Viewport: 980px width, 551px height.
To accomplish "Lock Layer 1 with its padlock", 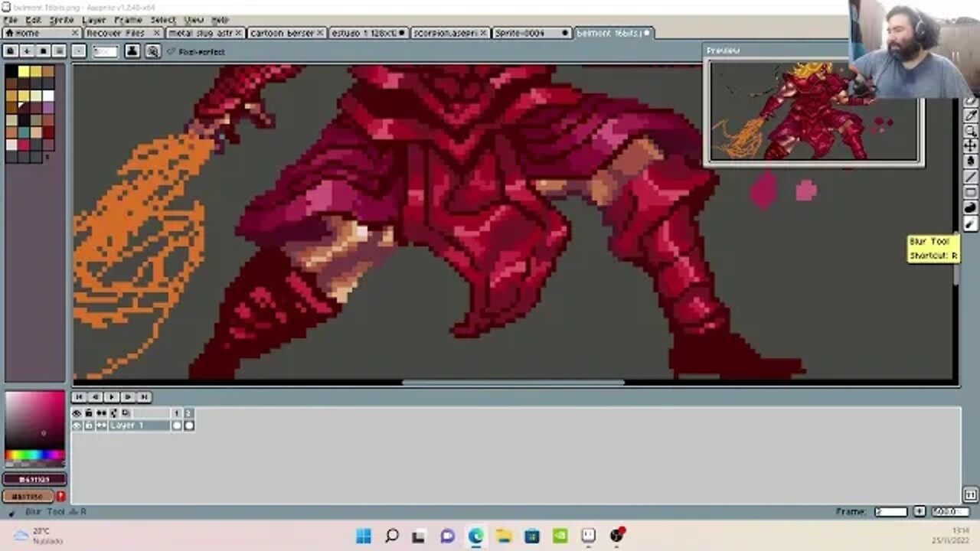I will pos(89,425).
